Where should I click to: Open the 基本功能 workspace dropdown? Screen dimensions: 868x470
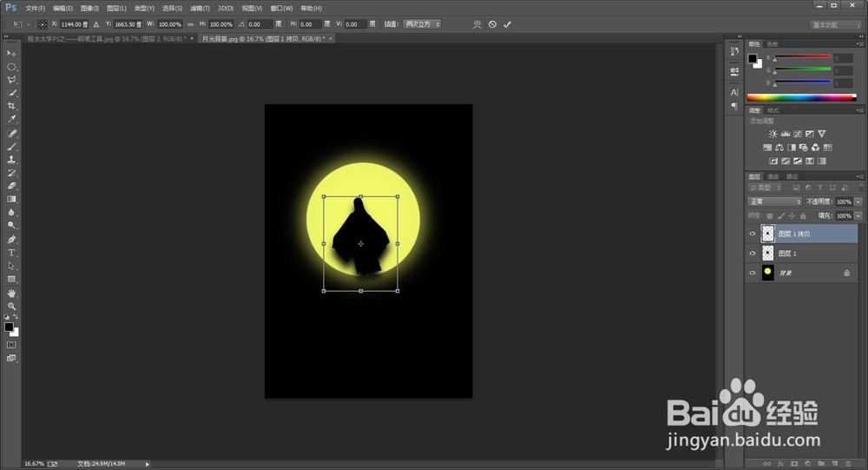[837, 25]
